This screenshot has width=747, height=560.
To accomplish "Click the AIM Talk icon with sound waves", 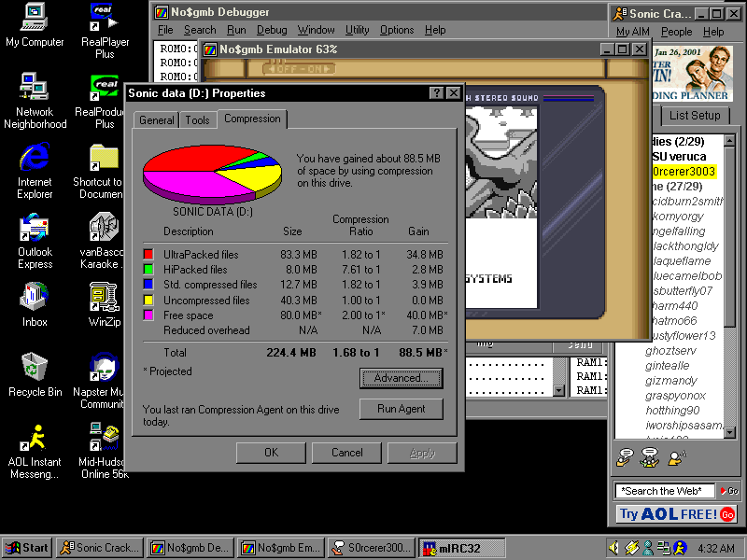I will (677, 457).
